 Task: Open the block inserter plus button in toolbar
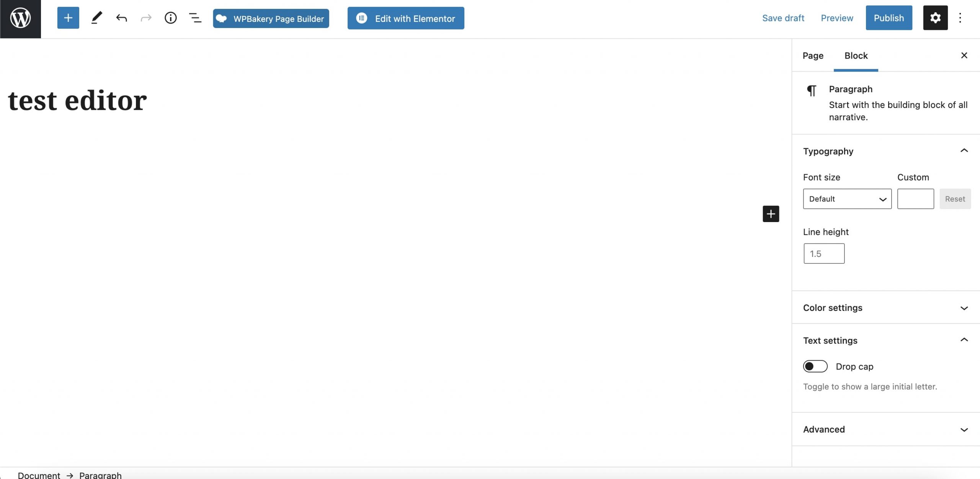coord(68,18)
